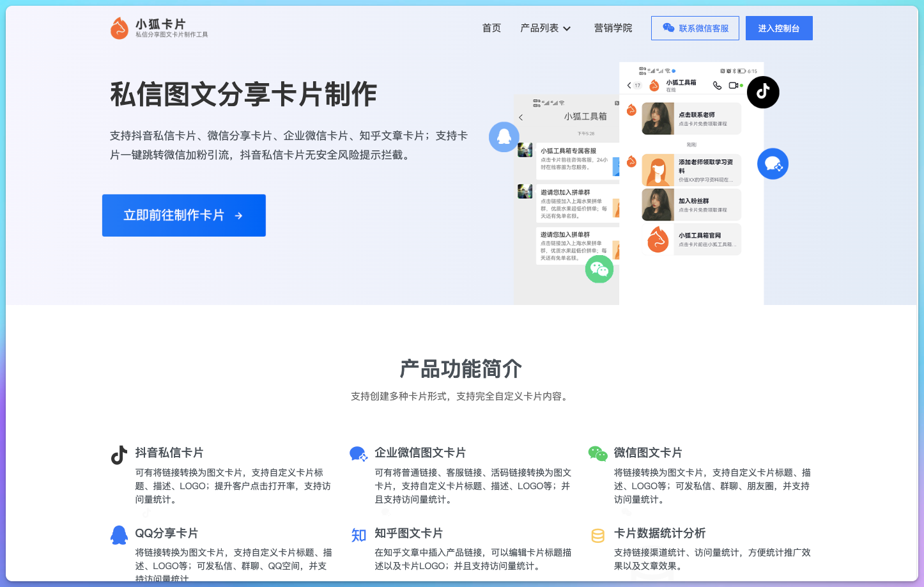Click arrow icon in 立即前往制作卡片 button

coord(238,216)
